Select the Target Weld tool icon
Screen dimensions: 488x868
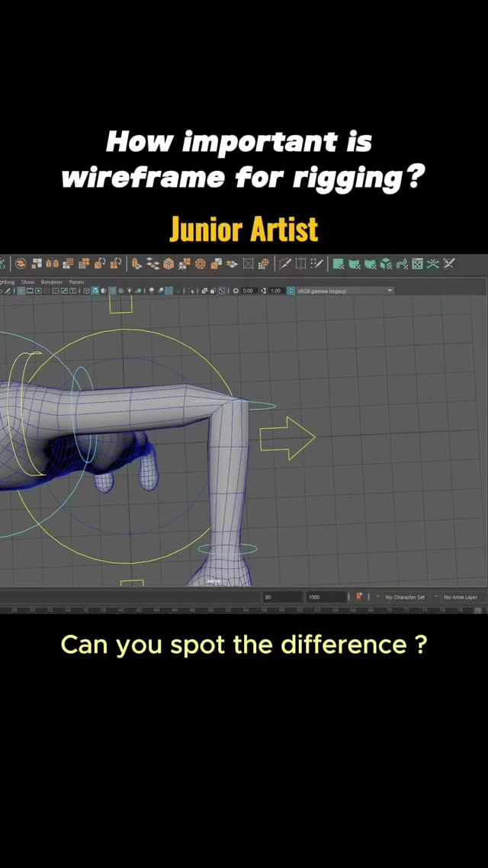tap(301, 263)
